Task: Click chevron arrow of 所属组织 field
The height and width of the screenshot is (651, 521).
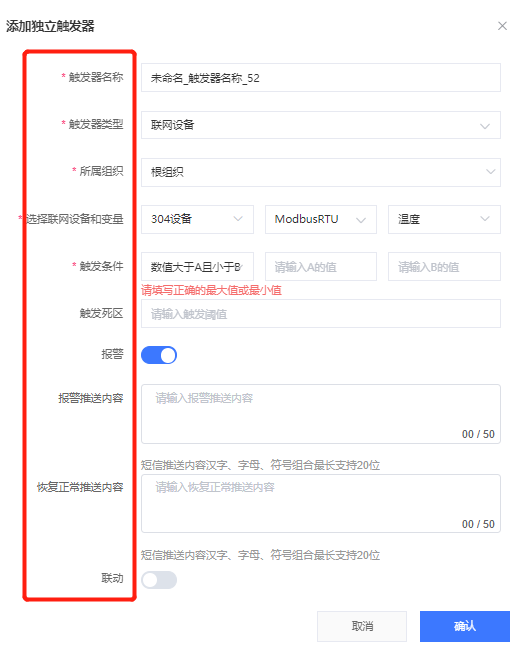Action: coord(490,172)
